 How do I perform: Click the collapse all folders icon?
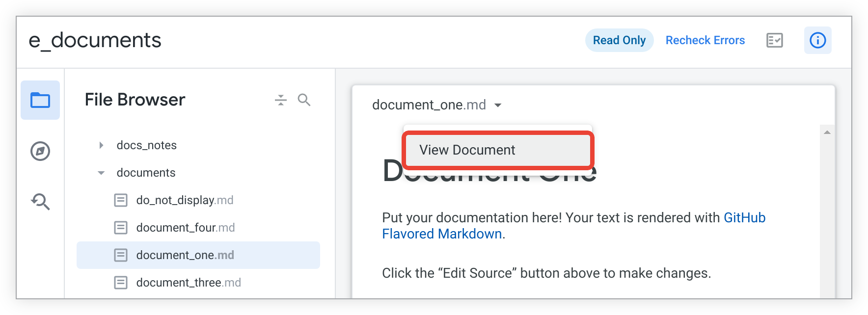pyautogui.click(x=281, y=100)
